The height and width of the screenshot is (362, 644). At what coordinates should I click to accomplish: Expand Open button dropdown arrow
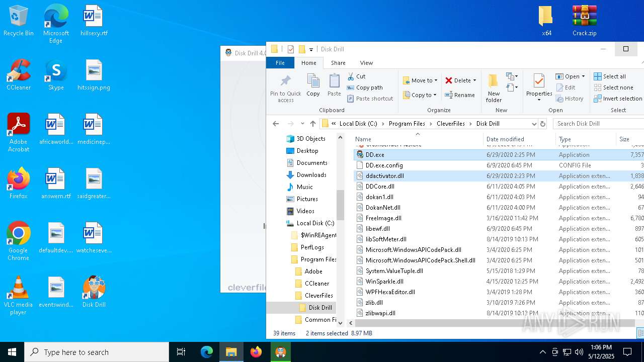(x=583, y=76)
